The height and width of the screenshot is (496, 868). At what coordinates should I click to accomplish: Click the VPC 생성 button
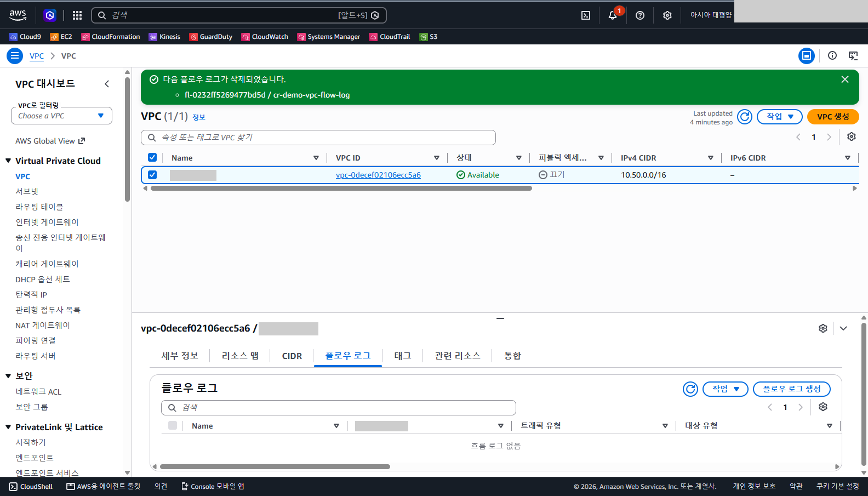coord(833,117)
